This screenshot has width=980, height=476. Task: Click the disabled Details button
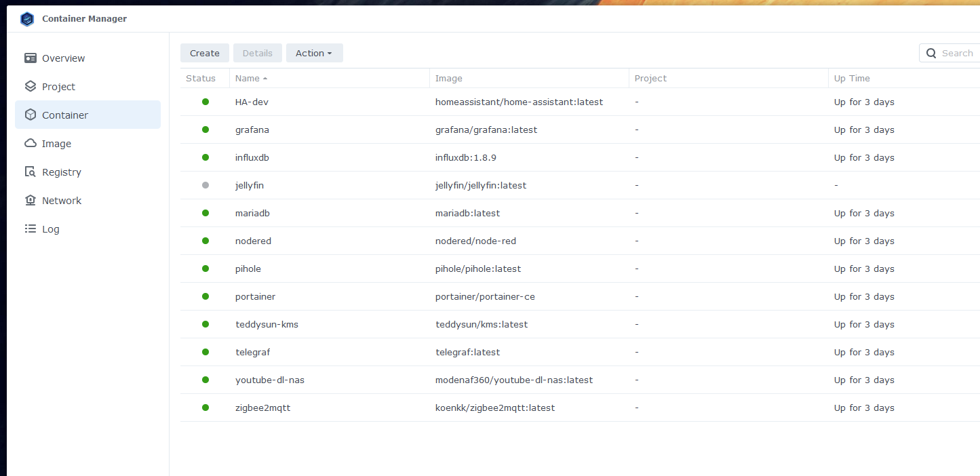click(258, 53)
